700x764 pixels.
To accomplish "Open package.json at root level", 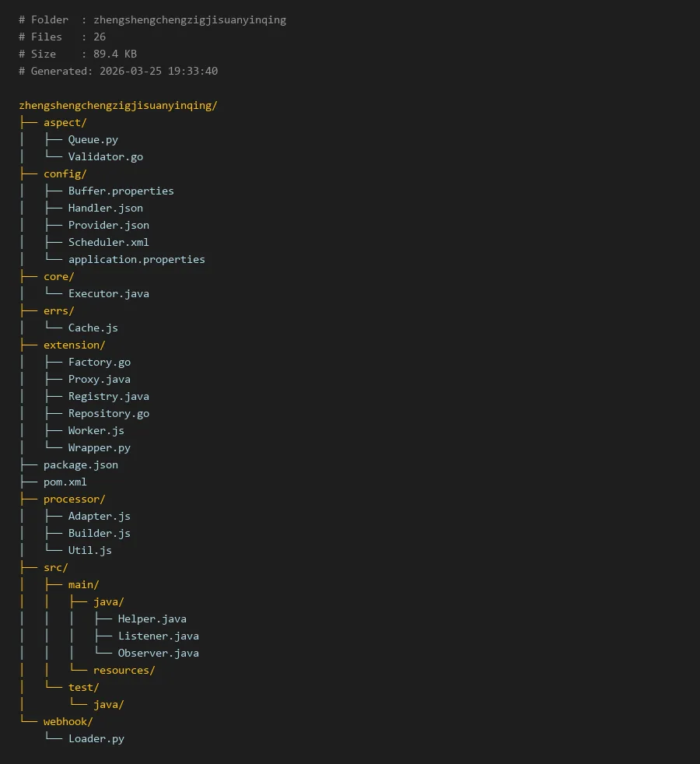I will click(80, 464).
